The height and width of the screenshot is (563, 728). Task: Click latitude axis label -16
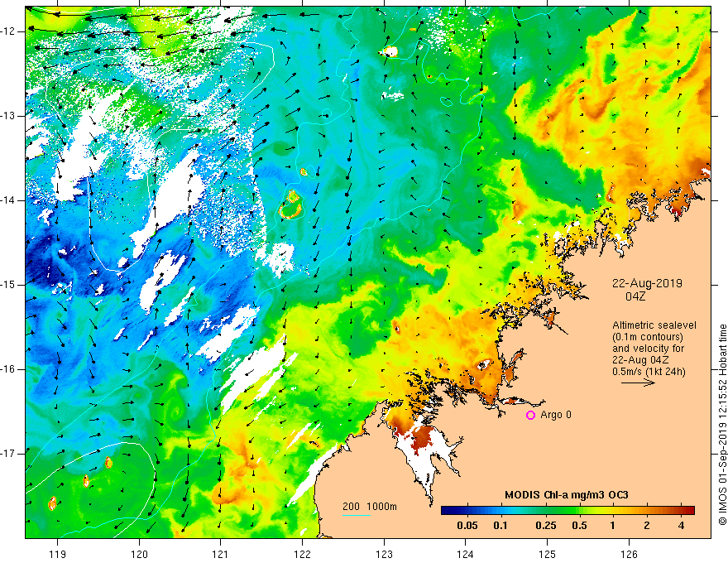coord(9,369)
